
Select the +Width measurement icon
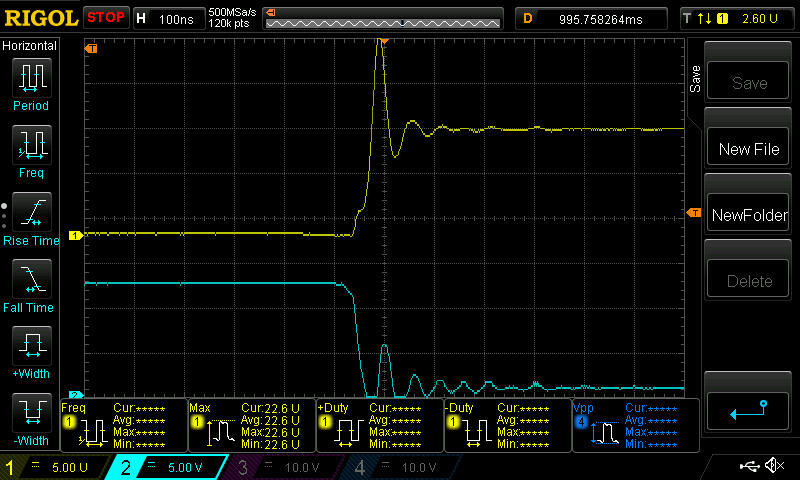tap(32, 345)
